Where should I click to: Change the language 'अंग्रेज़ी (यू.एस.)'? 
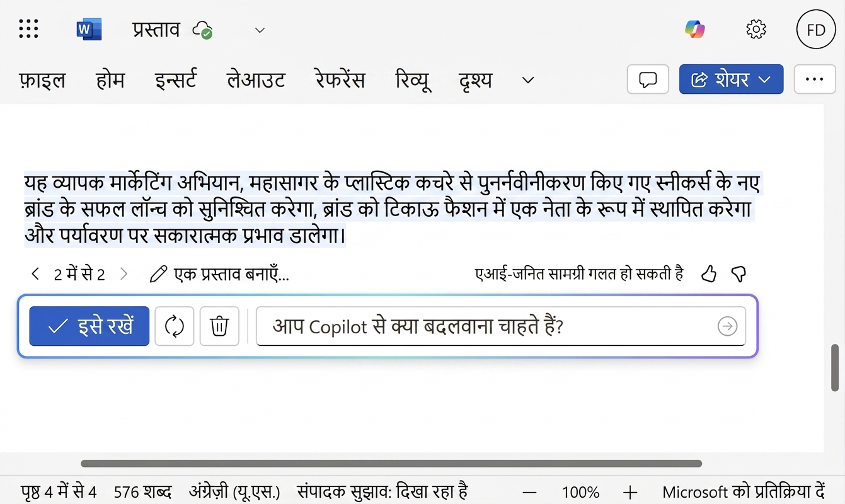[234, 492]
